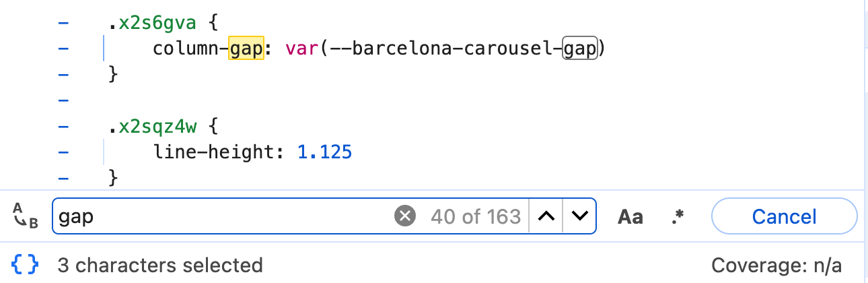Click the diff minus marker beside .x2s6gva
Screen dimensions: 868x283
click(64, 24)
